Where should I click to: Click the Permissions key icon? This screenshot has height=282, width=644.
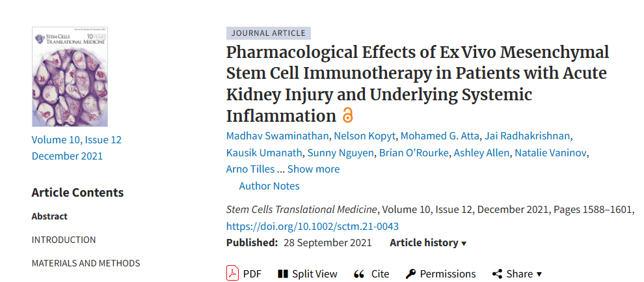410,274
